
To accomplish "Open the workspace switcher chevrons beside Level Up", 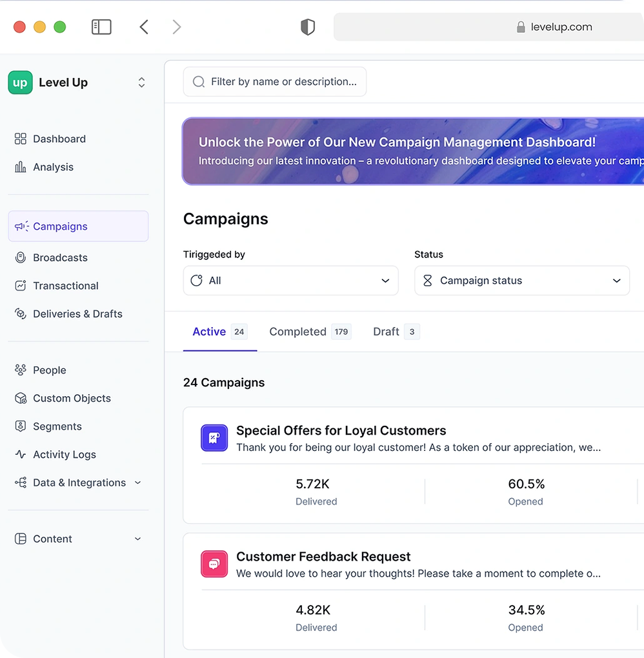I will pyautogui.click(x=141, y=83).
